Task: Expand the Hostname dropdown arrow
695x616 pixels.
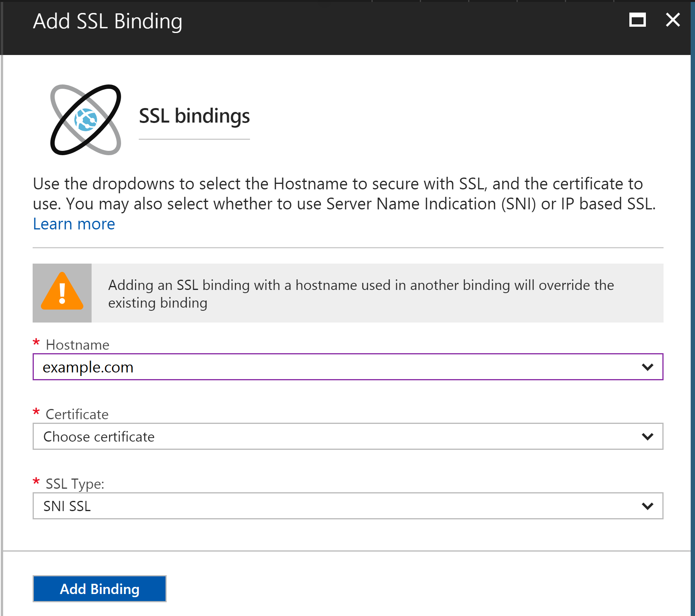Action: [647, 367]
